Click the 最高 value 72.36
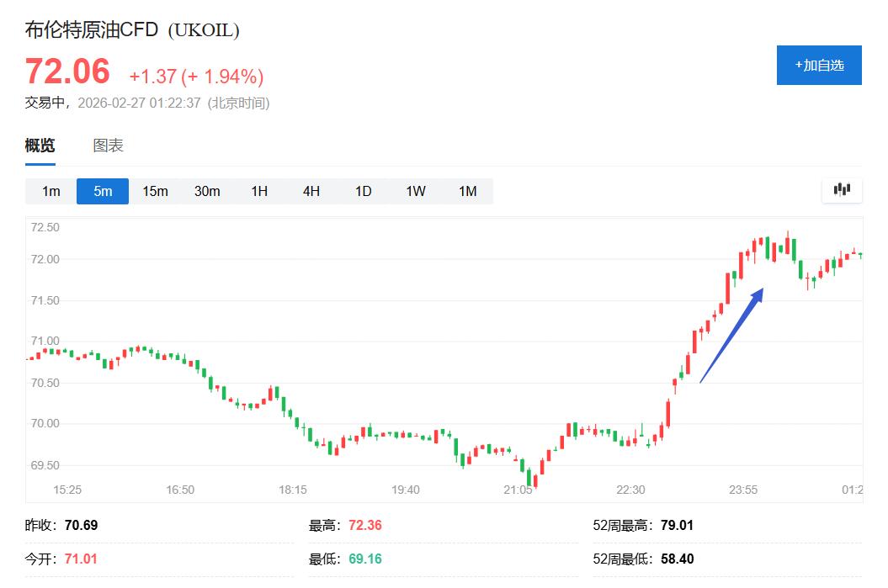Screen dimensions: 888x588 [364, 526]
